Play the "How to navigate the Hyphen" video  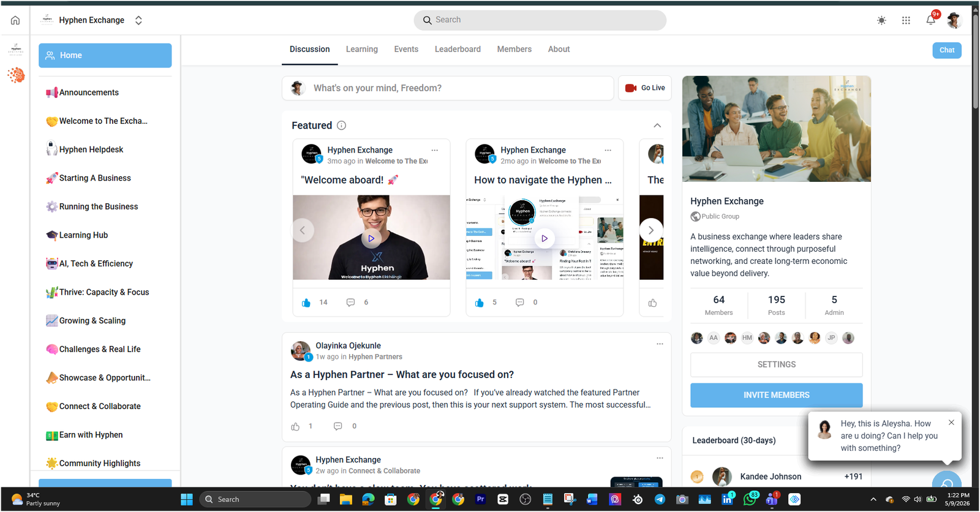coord(545,238)
